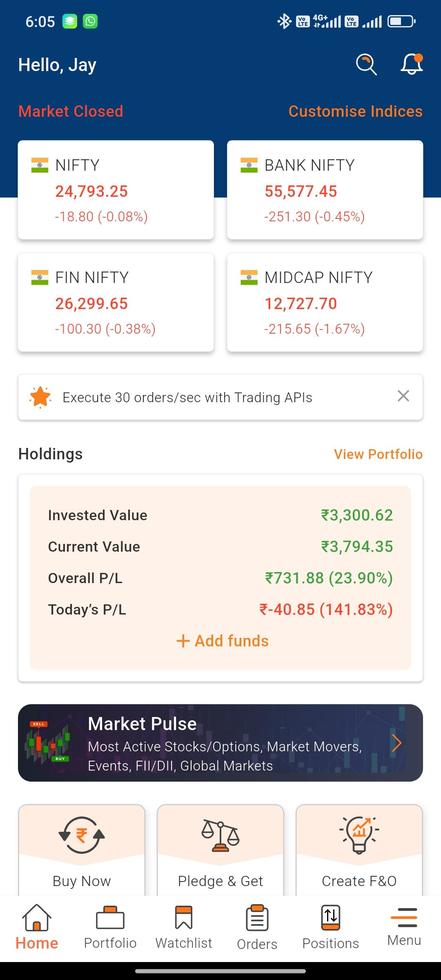Open Pledge & Get scales icon
Viewport: 441px width, 980px height.
[x=220, y=835]
